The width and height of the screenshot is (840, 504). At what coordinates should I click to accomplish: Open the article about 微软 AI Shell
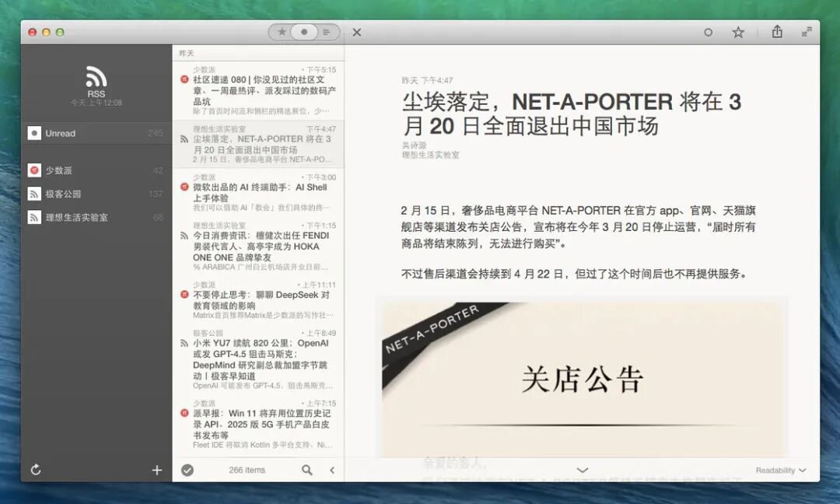pyautogui.click(x=258, y=192)
